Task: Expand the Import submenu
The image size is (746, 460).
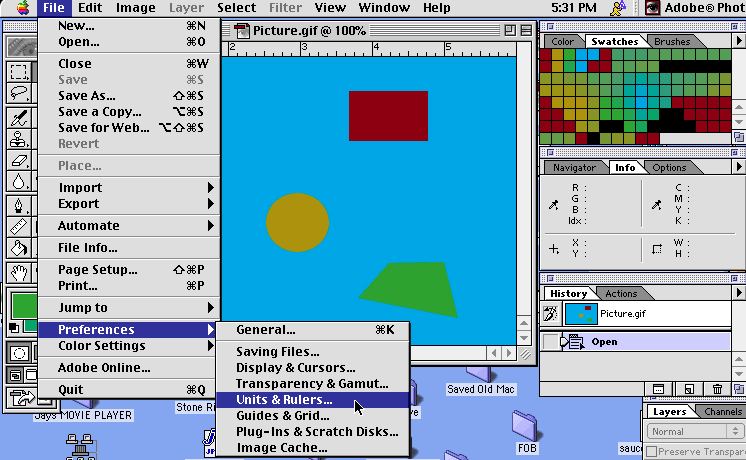Action: coord(128,187)
